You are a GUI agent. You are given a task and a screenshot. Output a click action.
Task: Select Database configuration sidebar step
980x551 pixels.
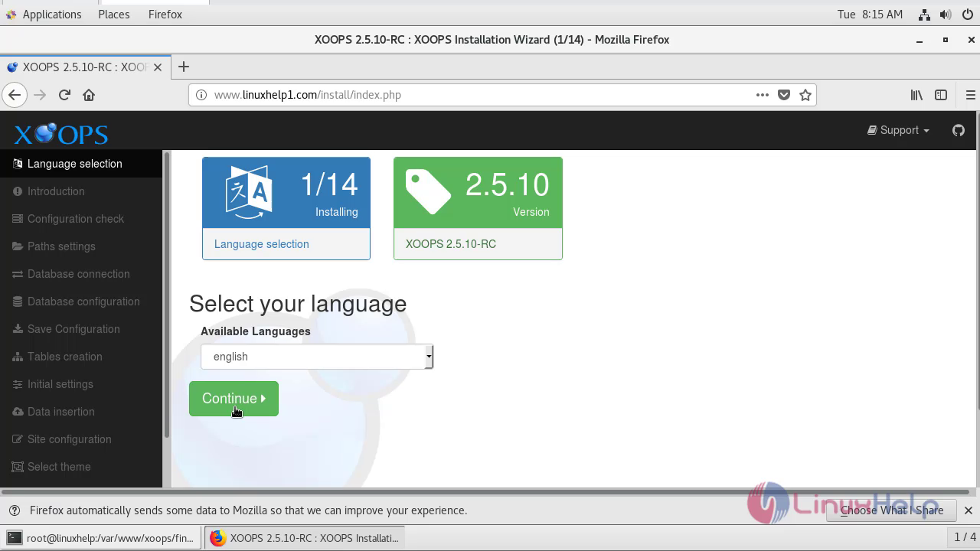81,302
